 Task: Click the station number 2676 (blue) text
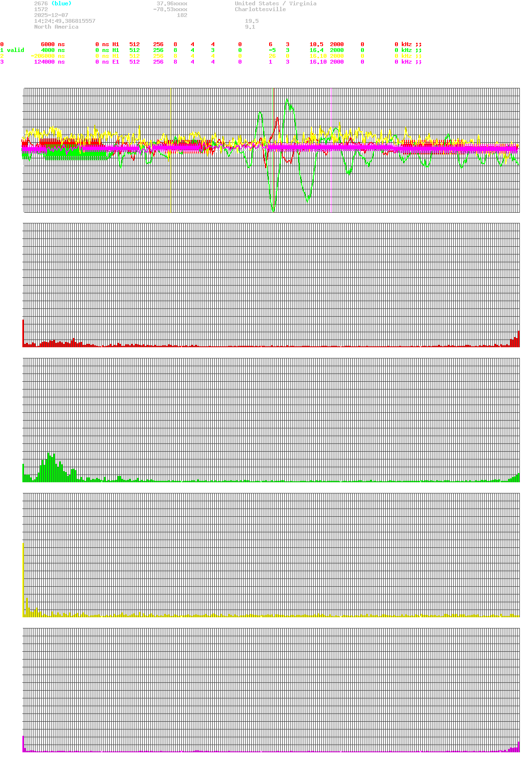click(52, 3)
